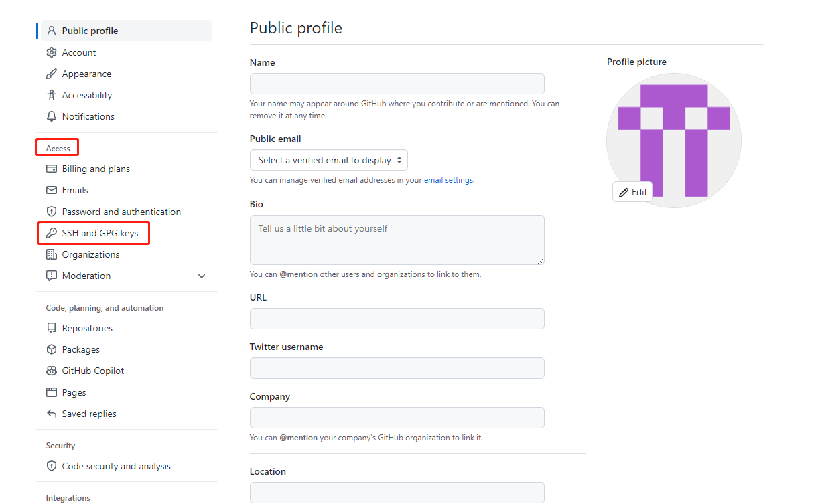Click the Account gear icon
Image resolution: width=826 pixels, height=504 pixels.
tap(52, 52)
